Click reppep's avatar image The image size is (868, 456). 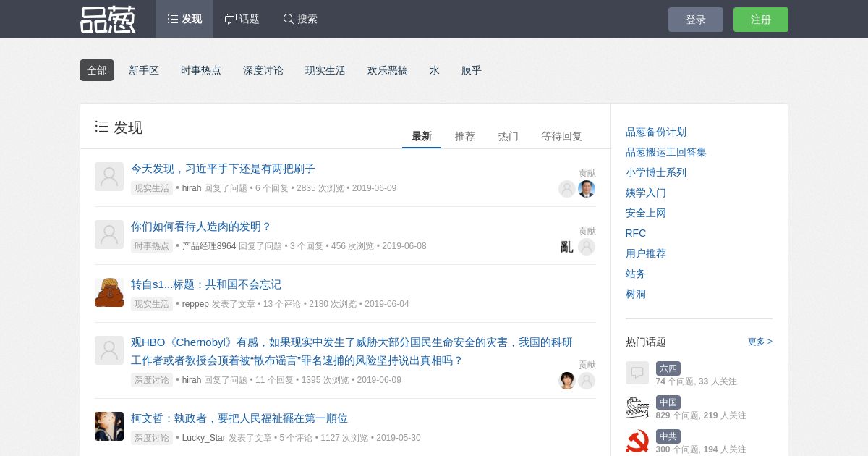(109, 292)
